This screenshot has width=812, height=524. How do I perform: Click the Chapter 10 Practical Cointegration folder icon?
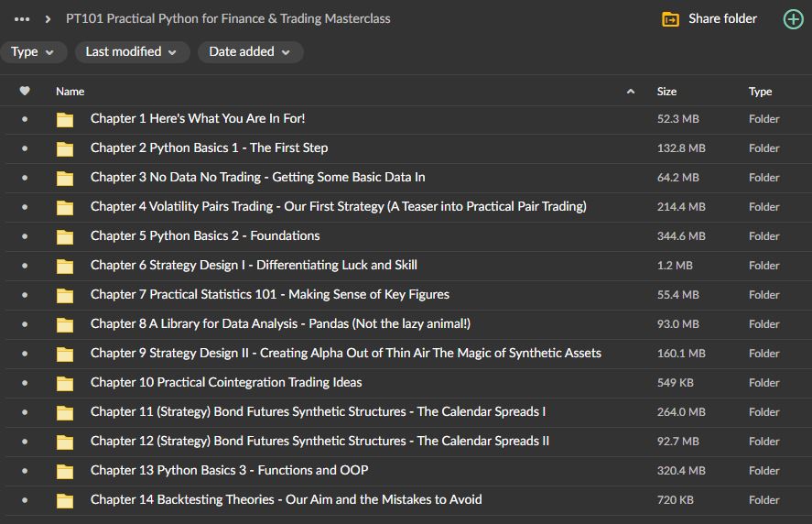(x=64, y=383)
